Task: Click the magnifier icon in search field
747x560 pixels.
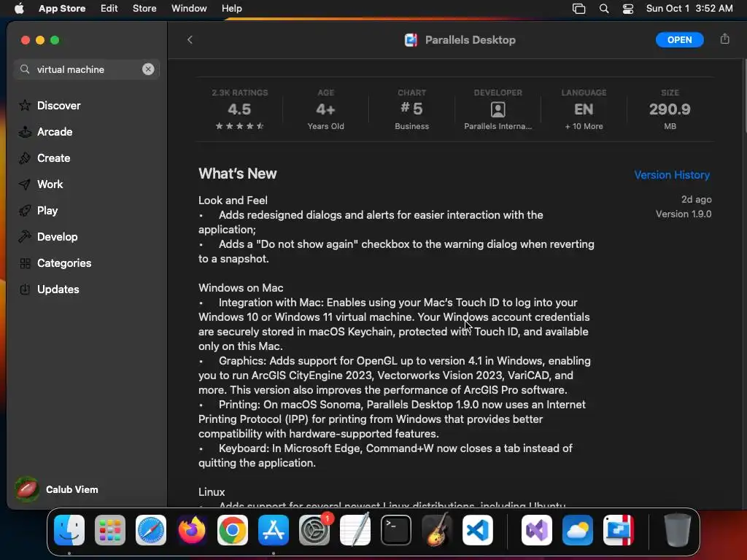Action: (x=25, y=69)
